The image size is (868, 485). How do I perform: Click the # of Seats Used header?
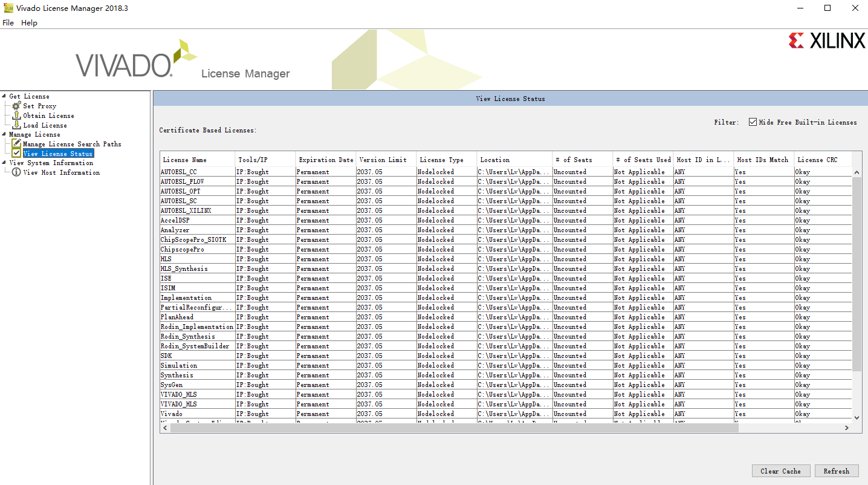pyautogui.click(x=643, y=160)
